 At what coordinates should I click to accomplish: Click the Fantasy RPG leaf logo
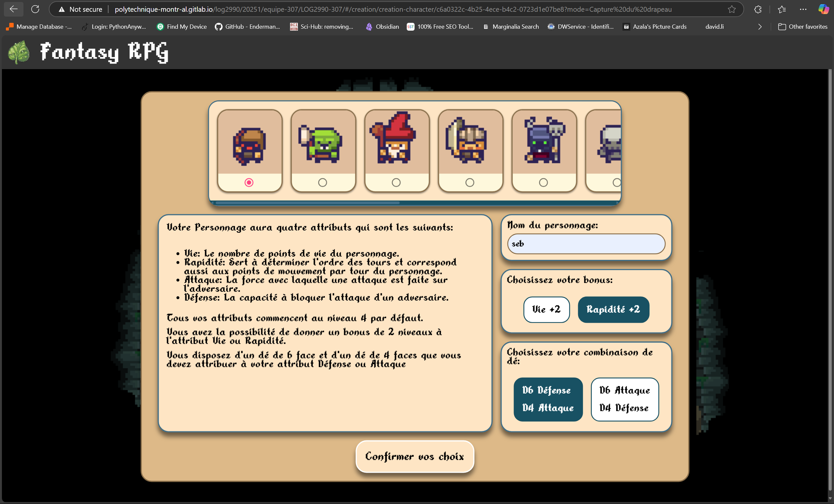click(x=18, y=52)
